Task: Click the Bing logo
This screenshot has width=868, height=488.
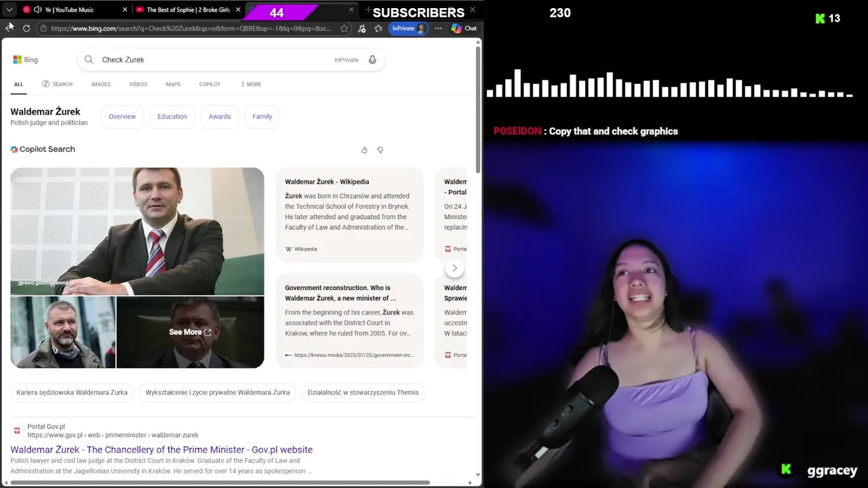Action: (26, 60)
